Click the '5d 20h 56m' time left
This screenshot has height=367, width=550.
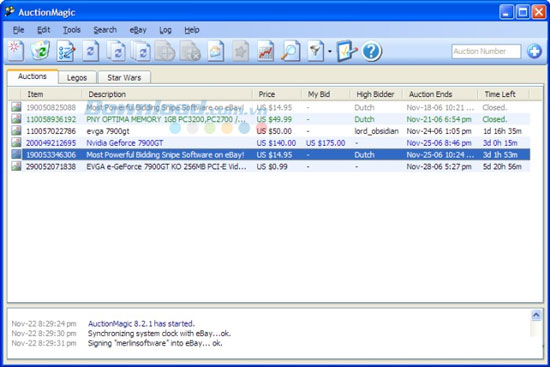pos(502,167)
